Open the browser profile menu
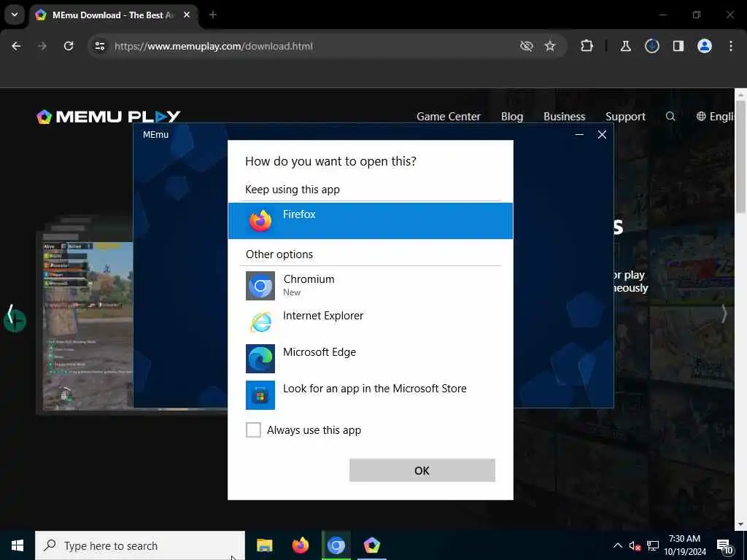Viewport: 747px width, 560px height. point(704,46)
